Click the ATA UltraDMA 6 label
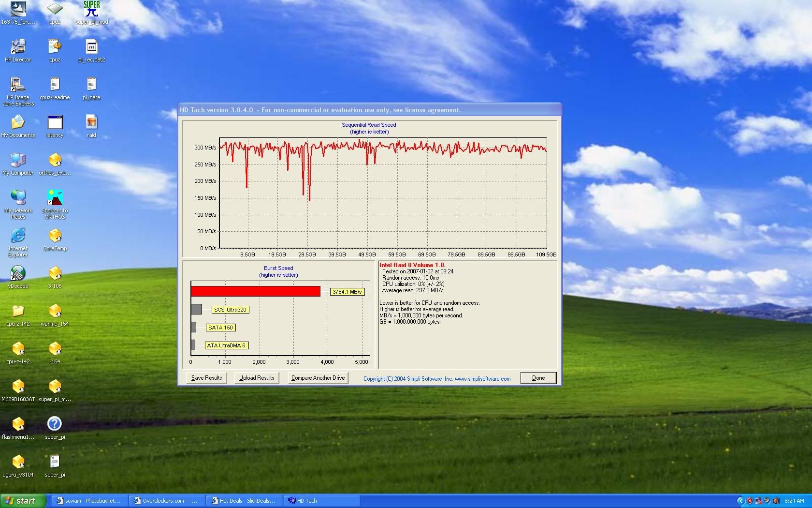 pyautogui.click(x=226, y=345)
